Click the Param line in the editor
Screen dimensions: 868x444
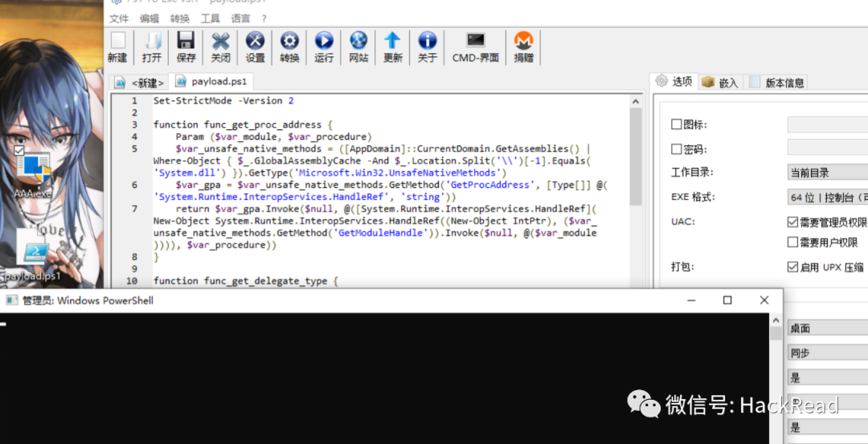pos(274,136)
